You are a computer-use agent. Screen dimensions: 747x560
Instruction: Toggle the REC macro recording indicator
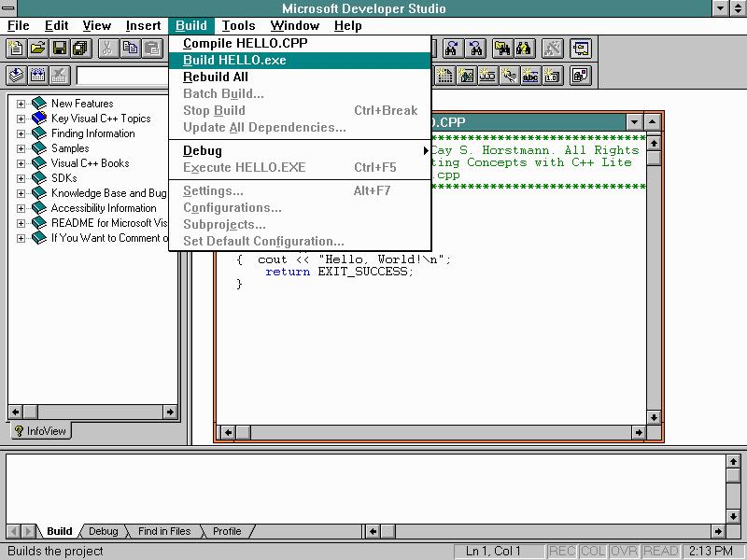click(561, 551)
